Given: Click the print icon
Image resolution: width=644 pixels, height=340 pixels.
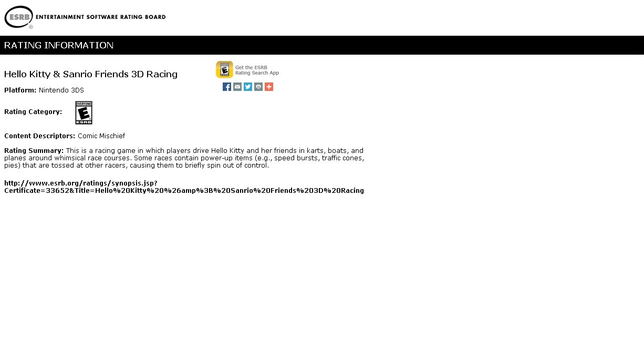Looking at the screenshot, I should pyautogui.click(x=258, y=87).
